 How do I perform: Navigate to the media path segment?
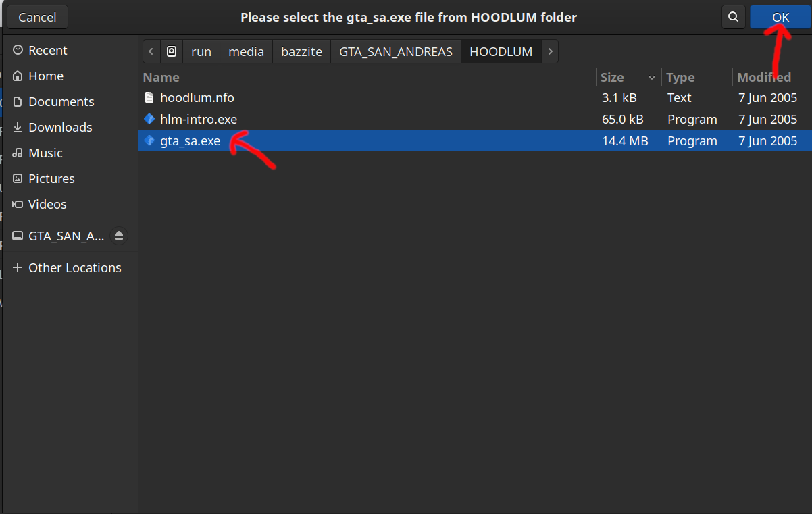[247, 51]
